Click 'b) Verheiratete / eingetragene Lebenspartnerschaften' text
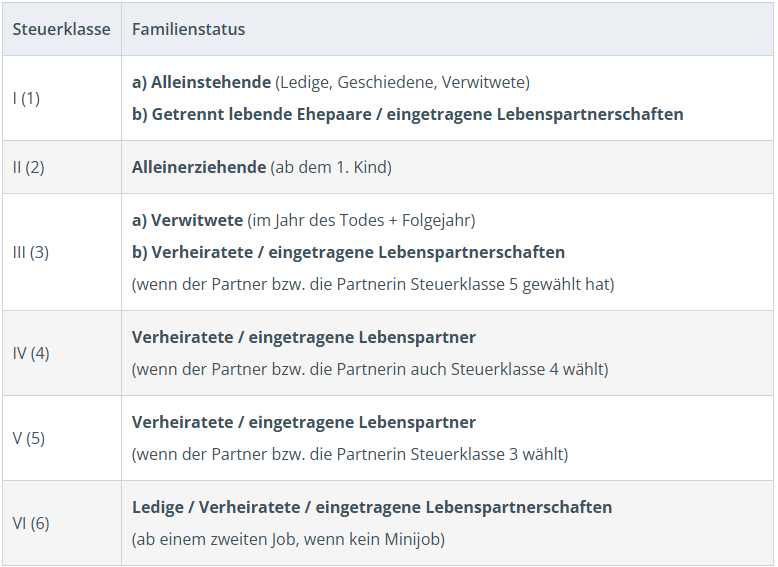This screenshot has height=567, width=778. click(x=348, y=252)
